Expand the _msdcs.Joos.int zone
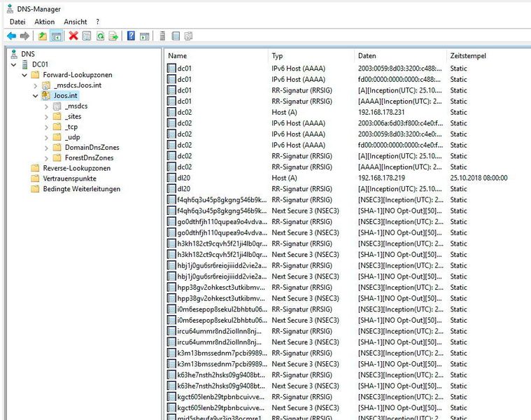 click(35, 85)
